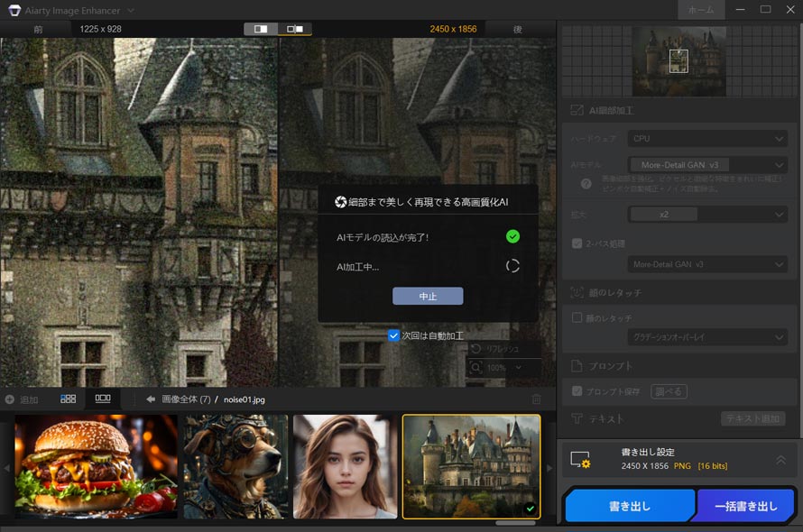Open export settings gear icon
The width and height of the screenshot is (803, 532).
coord(580,460)
